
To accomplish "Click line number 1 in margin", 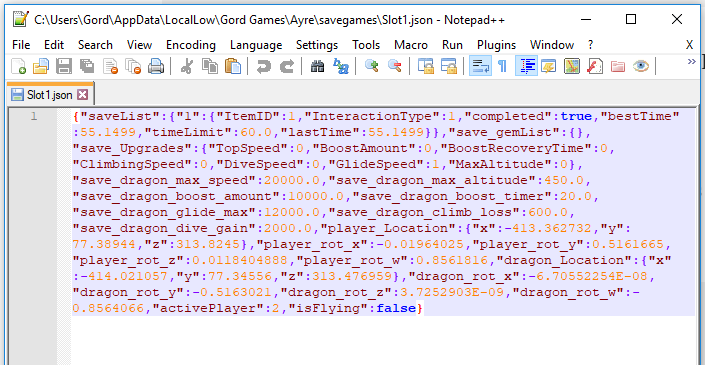I will click(34, 117).
